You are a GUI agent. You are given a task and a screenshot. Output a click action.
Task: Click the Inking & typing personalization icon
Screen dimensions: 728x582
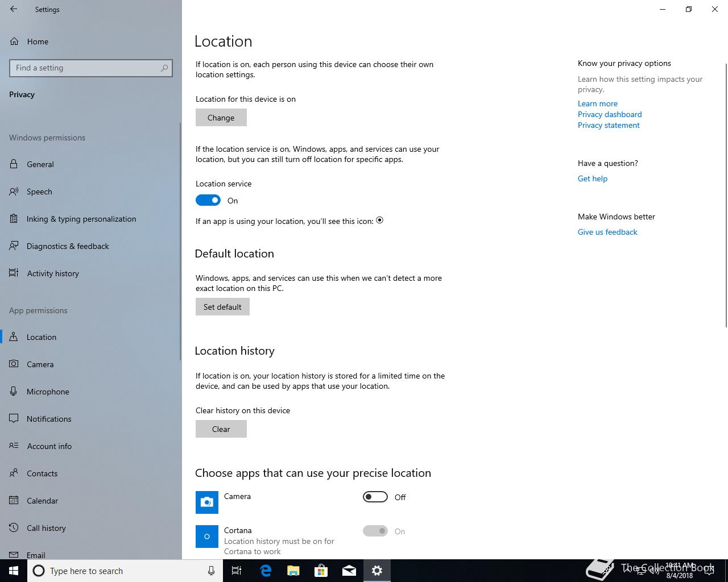click(x=14, y=219)
